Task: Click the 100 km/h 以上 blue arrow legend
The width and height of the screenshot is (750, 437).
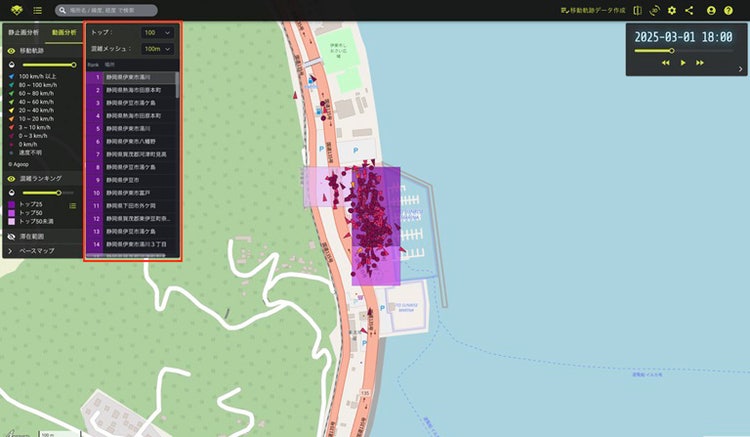Action: point(11,76)
